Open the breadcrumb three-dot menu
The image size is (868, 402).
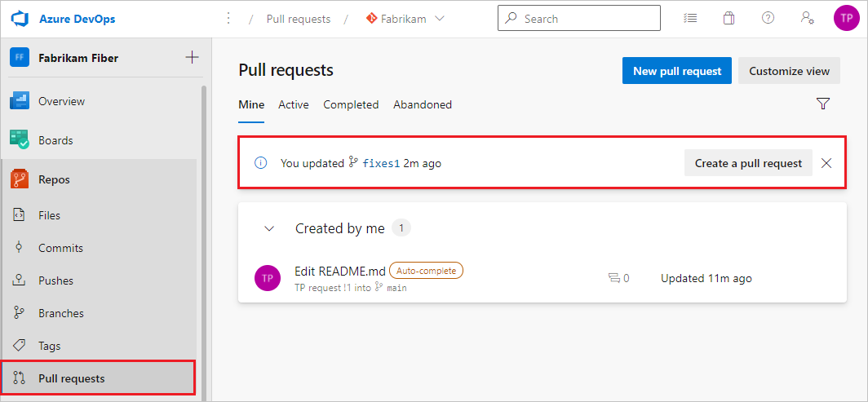pyautogui.click(x=228, y=18)
